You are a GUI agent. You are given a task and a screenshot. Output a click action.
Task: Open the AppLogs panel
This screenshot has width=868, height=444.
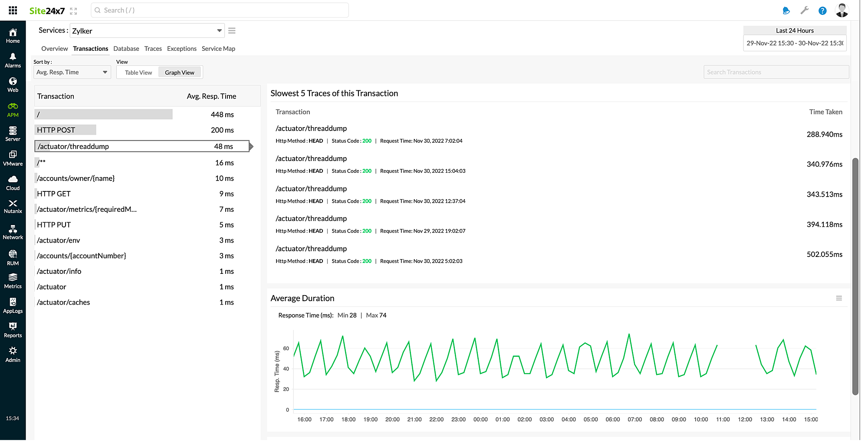coord(13,305)
